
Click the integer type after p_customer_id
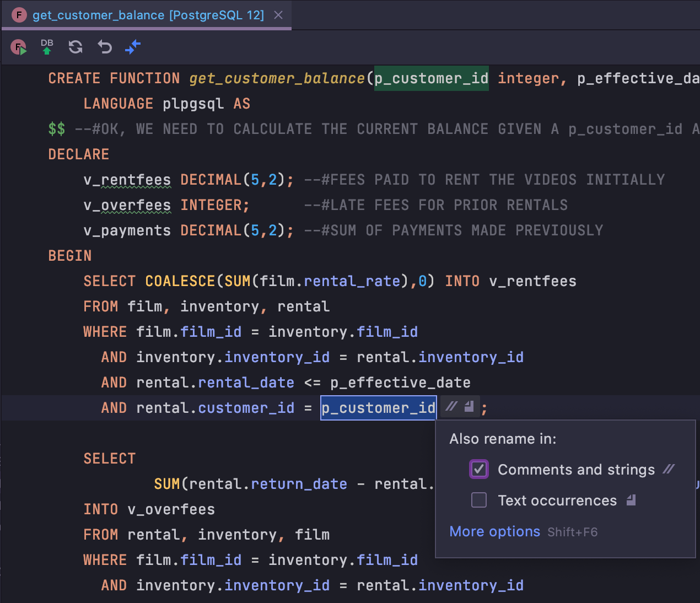point(529,78)
